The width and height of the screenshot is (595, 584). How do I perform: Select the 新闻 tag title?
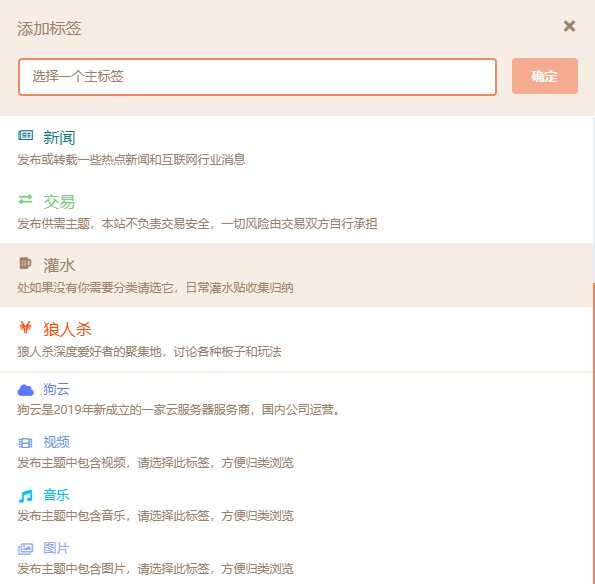click(59, 137)
